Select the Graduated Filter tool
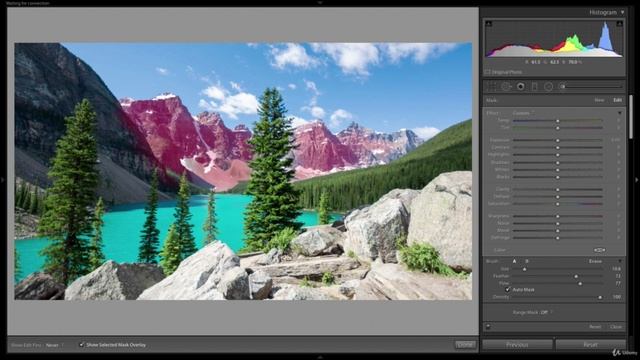Viewport: 640px width, 360px height. click(535, 87)
